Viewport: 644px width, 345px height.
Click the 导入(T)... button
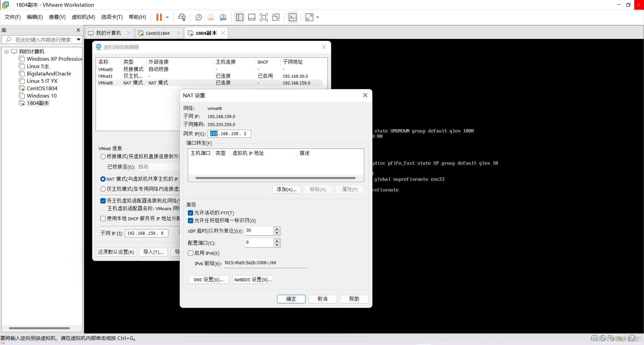(153, 252)
